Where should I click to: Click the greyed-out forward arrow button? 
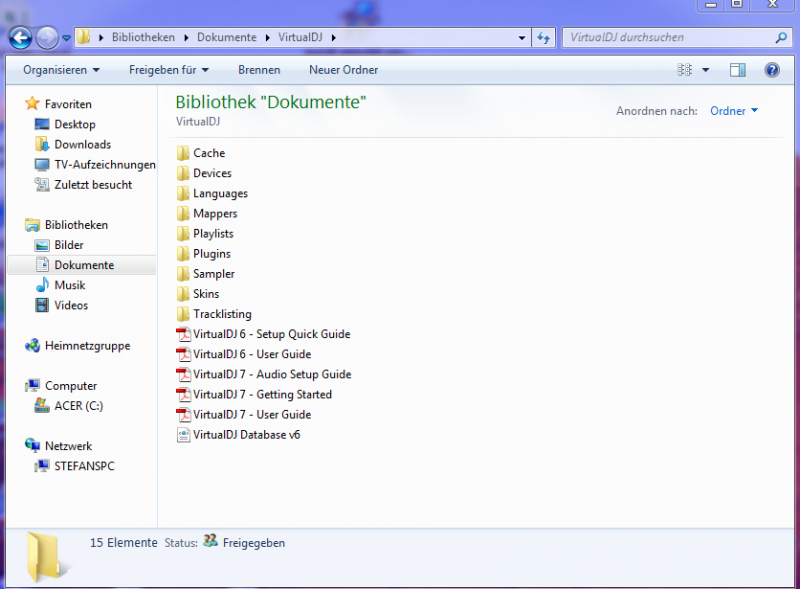point(47,38)
